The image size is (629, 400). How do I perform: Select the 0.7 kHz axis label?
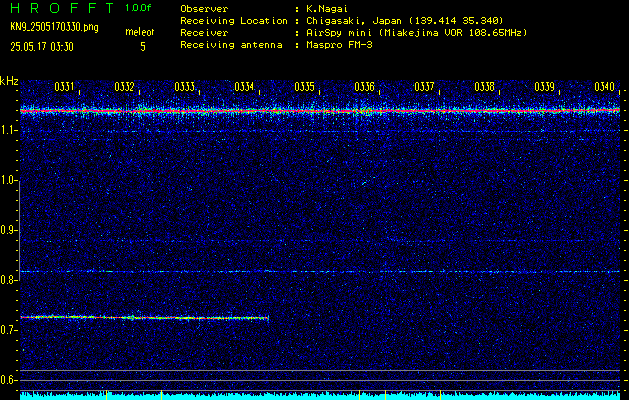point(8,330)
